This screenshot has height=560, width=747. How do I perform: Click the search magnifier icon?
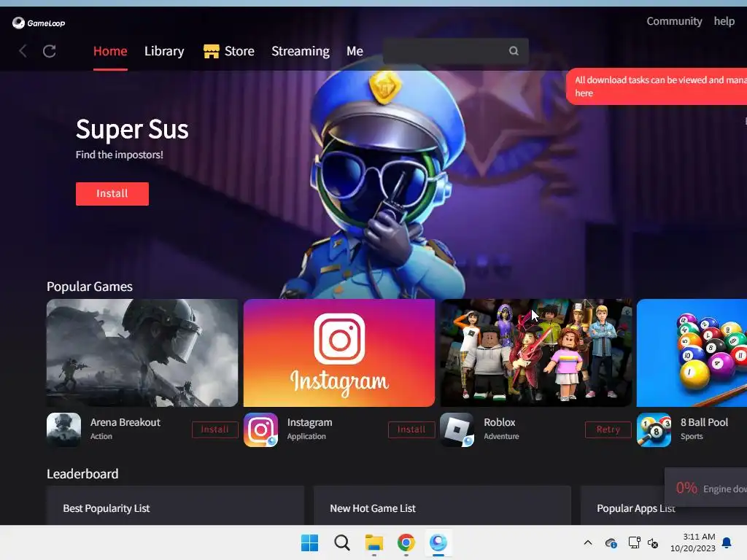tap(514, 51)
